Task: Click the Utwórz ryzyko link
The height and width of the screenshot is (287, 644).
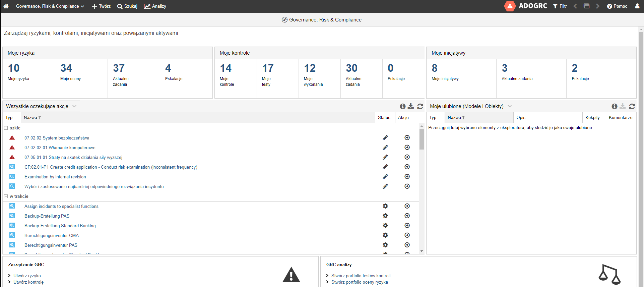Action: point(27,276)
